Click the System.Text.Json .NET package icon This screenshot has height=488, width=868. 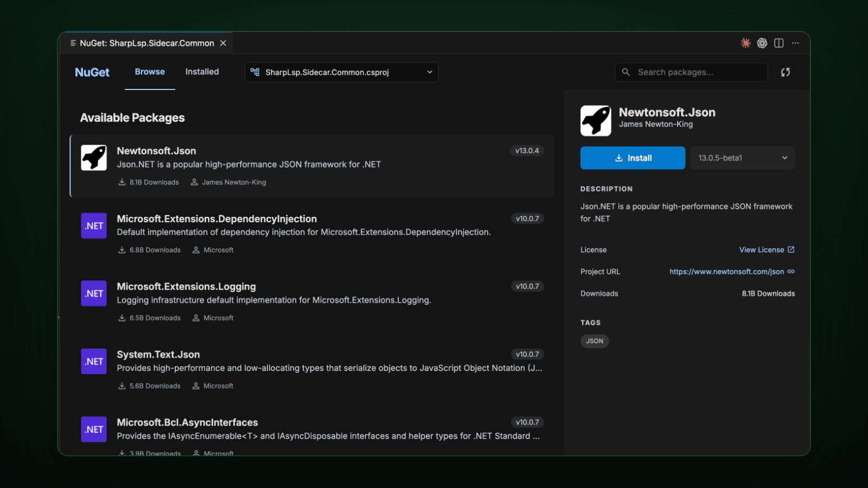(x=94, y=361)
